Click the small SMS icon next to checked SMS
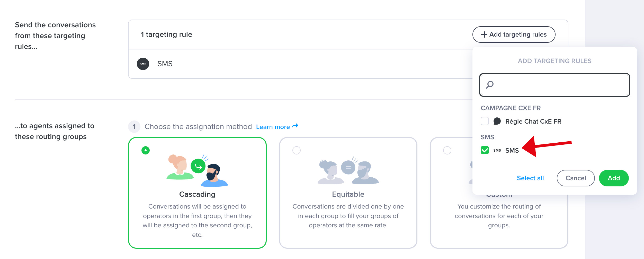 (497, 150)
